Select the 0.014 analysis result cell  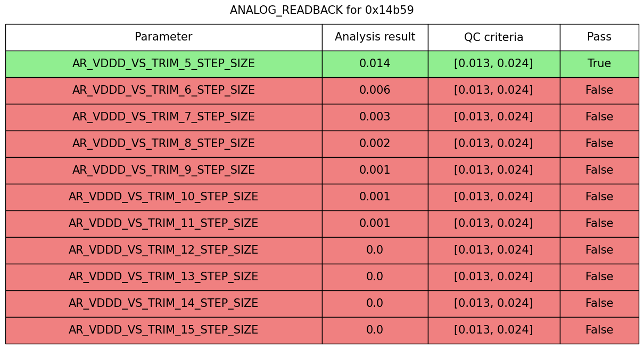[x=375, y=64]
